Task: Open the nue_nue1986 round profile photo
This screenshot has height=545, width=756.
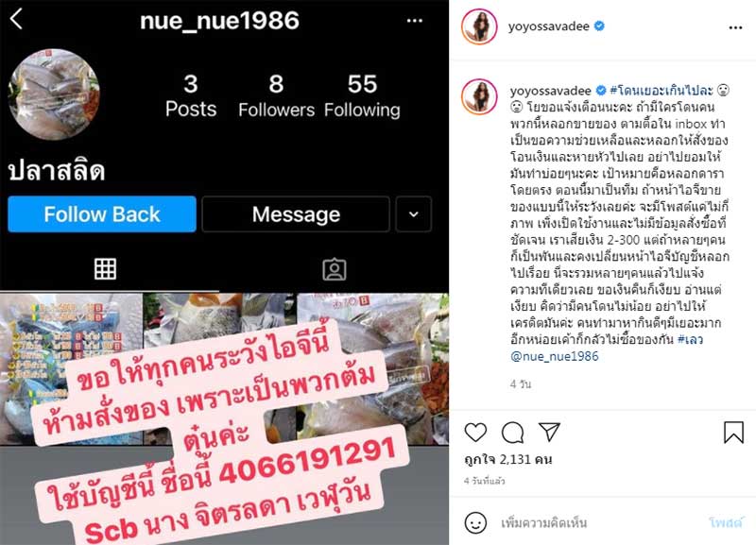Action: pyautogui.click(x=54, y=94)
